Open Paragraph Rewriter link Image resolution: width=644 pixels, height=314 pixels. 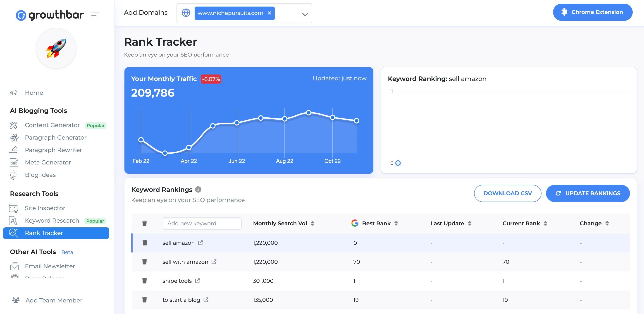(x=53, y=150)
